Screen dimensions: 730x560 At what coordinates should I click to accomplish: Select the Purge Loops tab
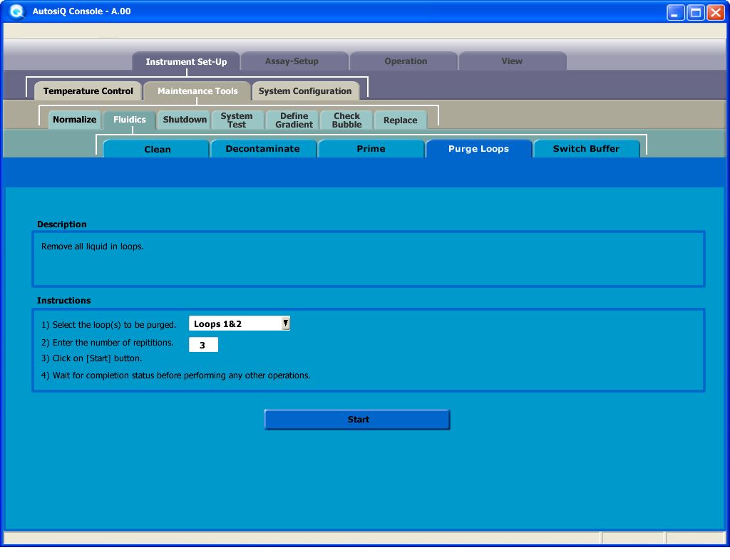478,149
